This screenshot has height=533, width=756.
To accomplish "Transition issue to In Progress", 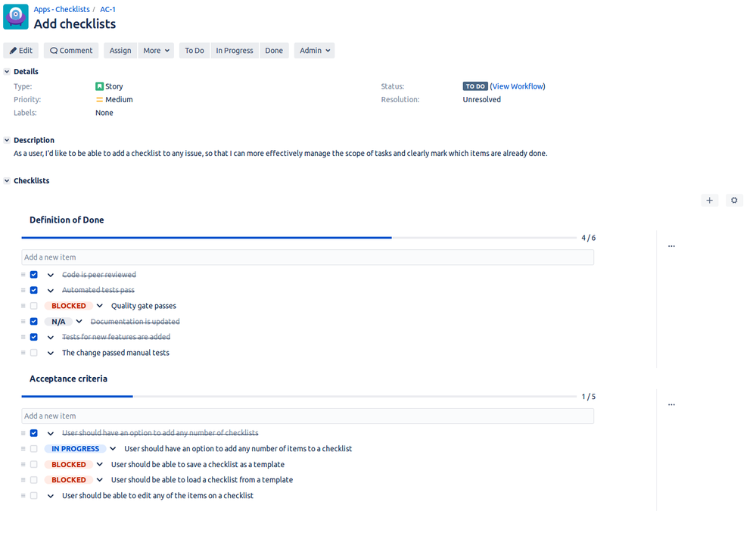I will [x=235, y=51].
